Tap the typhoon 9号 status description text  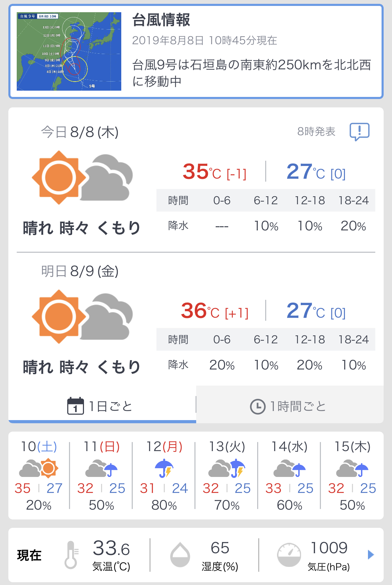point(252,73)
